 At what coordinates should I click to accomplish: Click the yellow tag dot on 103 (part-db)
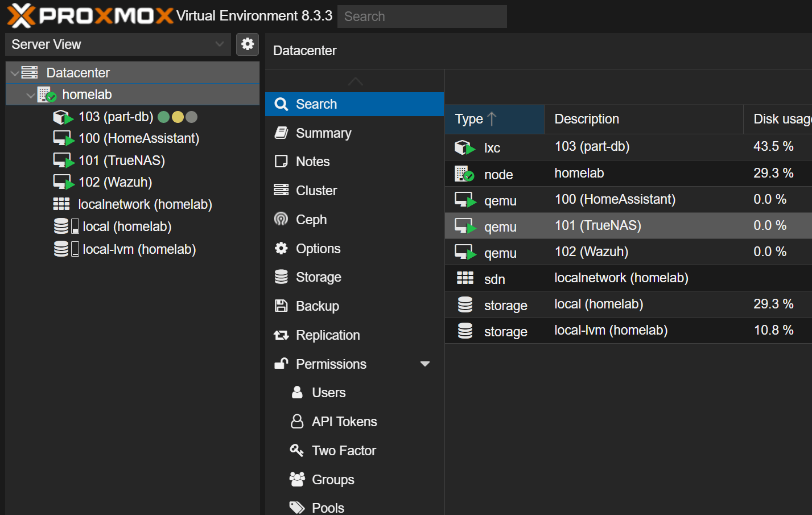pyautogui.click(x=178, y=117)
